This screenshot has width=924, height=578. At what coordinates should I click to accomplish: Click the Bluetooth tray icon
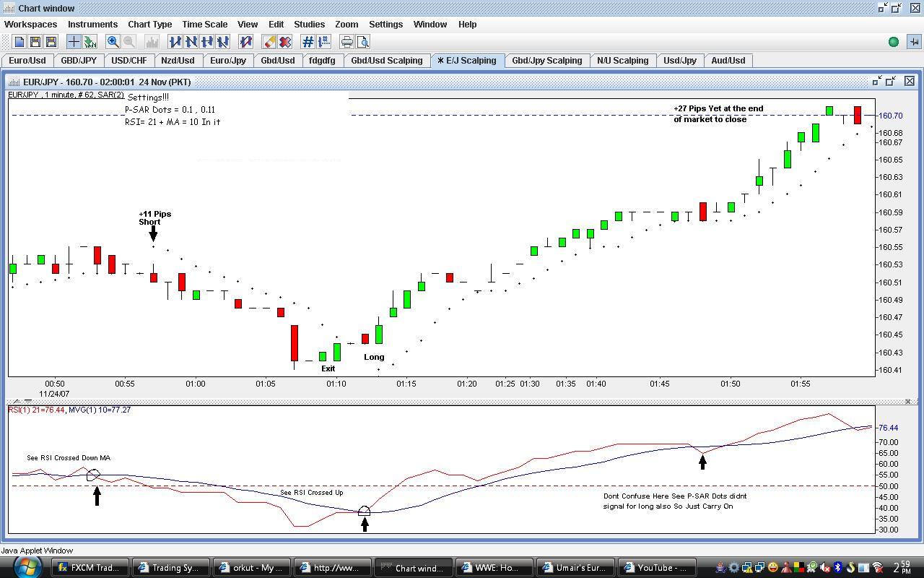tap(838, 568)
